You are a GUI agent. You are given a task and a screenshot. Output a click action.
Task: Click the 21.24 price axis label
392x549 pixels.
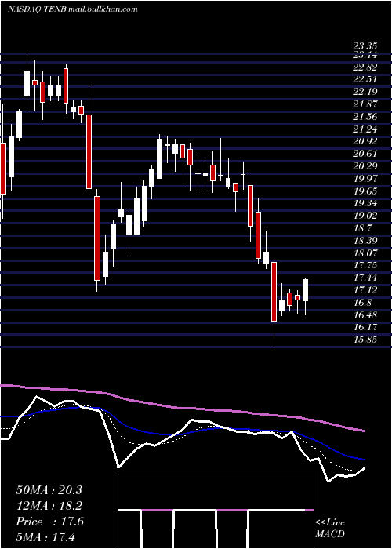click(365, 129)
